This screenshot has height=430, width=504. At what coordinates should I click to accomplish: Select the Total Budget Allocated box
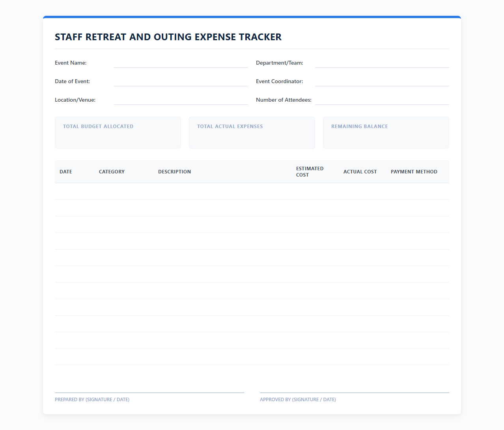pyautogui.click(x=118, y=133)
